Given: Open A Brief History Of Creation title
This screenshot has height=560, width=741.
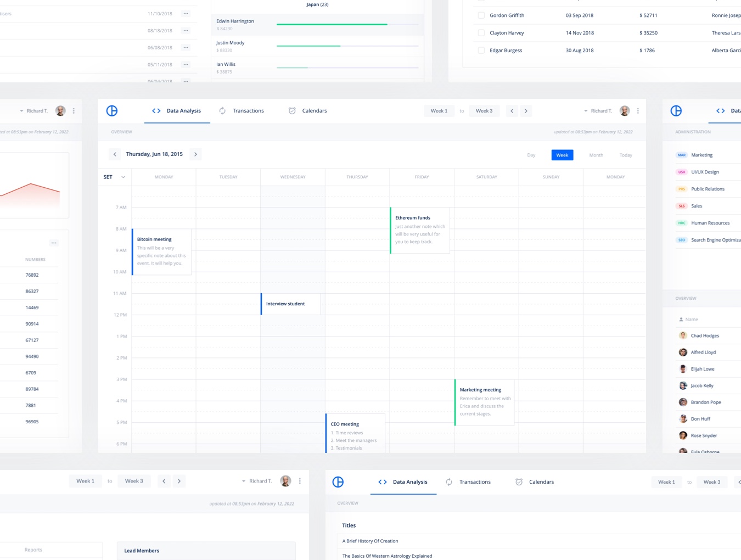Looking at the screenshot, I should pyautogui.click(x=370, y=541).
